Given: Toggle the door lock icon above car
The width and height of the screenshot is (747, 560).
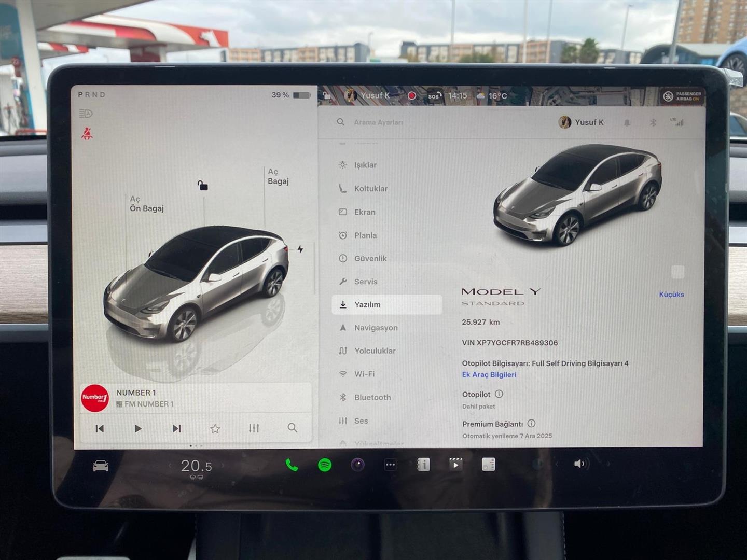Looking at the screenshot, I should [203, 185].
